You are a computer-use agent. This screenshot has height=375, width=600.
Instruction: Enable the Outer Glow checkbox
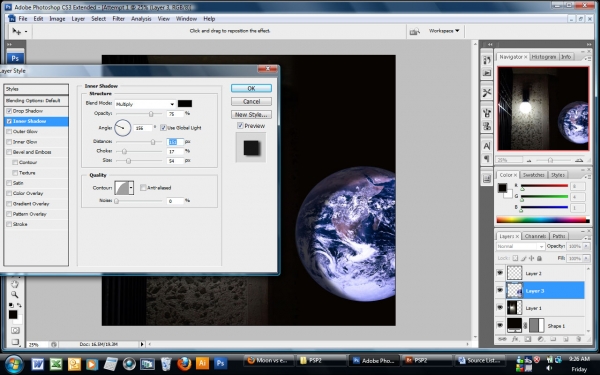[9, 132]
